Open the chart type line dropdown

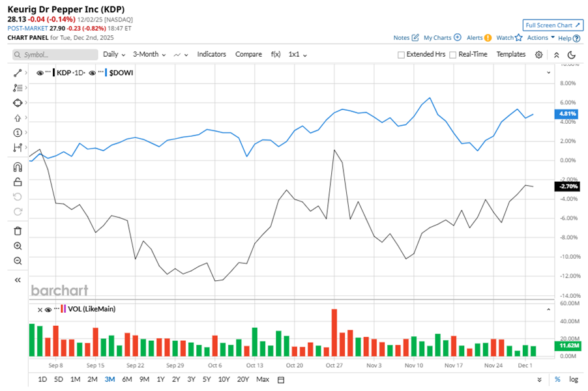tap(181, 55)
